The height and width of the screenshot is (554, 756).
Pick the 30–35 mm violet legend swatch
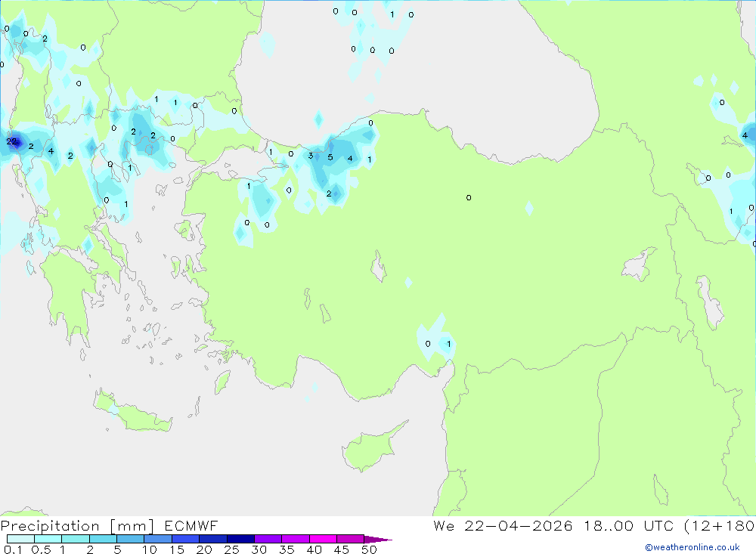tap(268, 539)
